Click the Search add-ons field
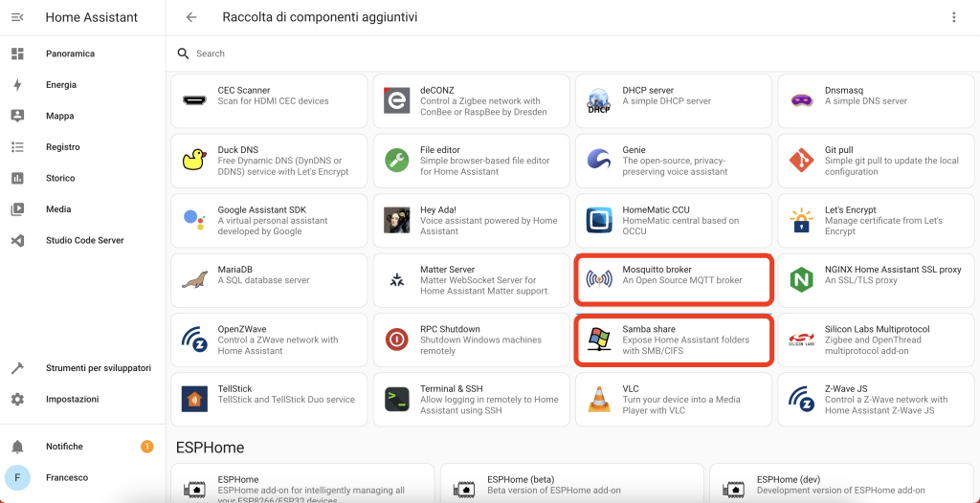 pyautogui.click(x=479, y=54)
